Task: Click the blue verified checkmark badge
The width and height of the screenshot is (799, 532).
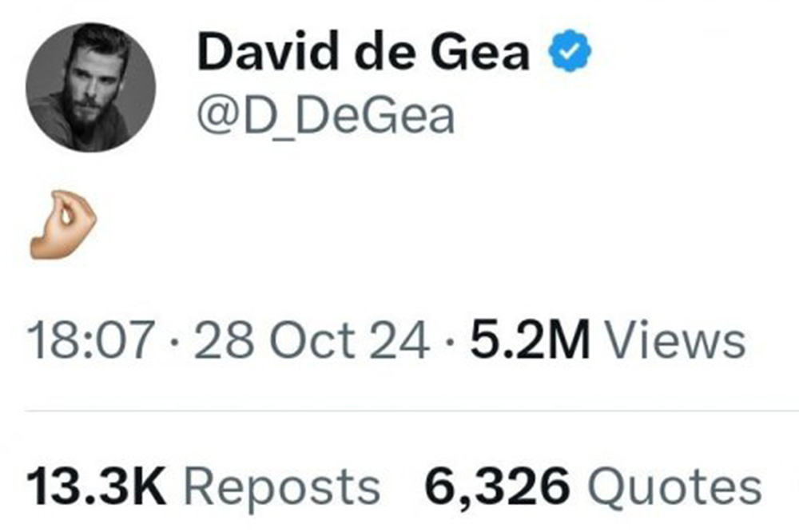Action: [x=568, y=54]
